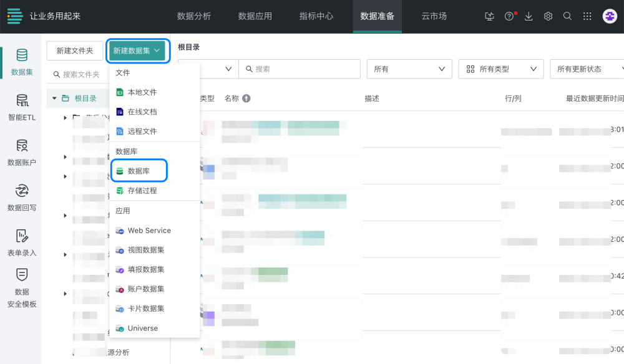Focus the 搜索 dataset input field
The image size is (624, 364).
pos(300,69)
